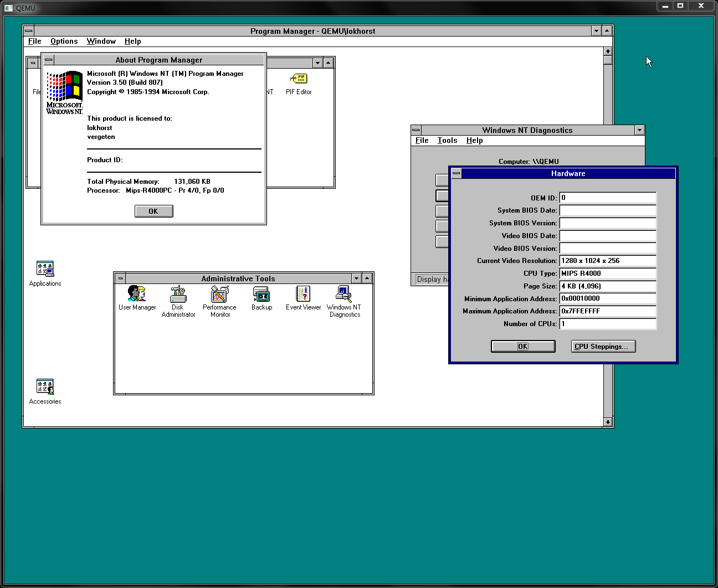The height and width of the screenshot is (588, 718).
Task: Maximize the Main group window behind About dialog
Action: pos(328,63)
